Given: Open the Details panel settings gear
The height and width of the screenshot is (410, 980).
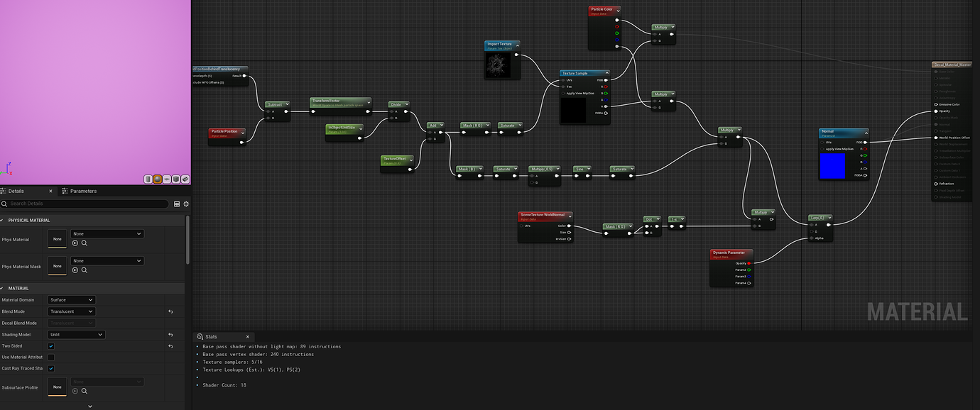Looking at the screenshot, I should [x=186, y=203].
